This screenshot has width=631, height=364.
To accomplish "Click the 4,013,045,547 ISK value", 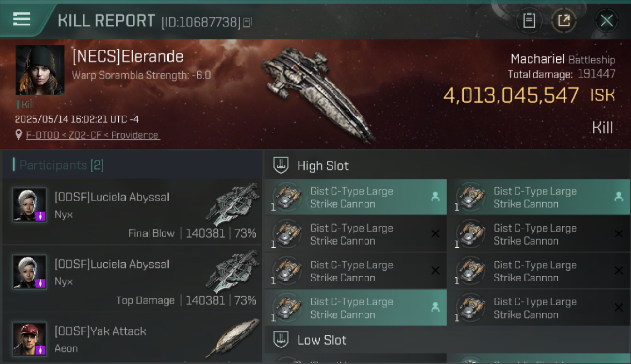I will (529, 96).
